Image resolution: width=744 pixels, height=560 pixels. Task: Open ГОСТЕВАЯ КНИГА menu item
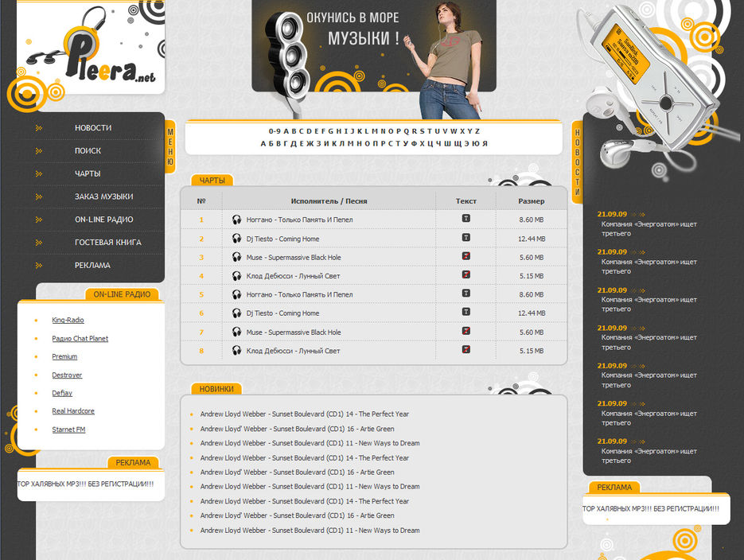click(107, 243)
